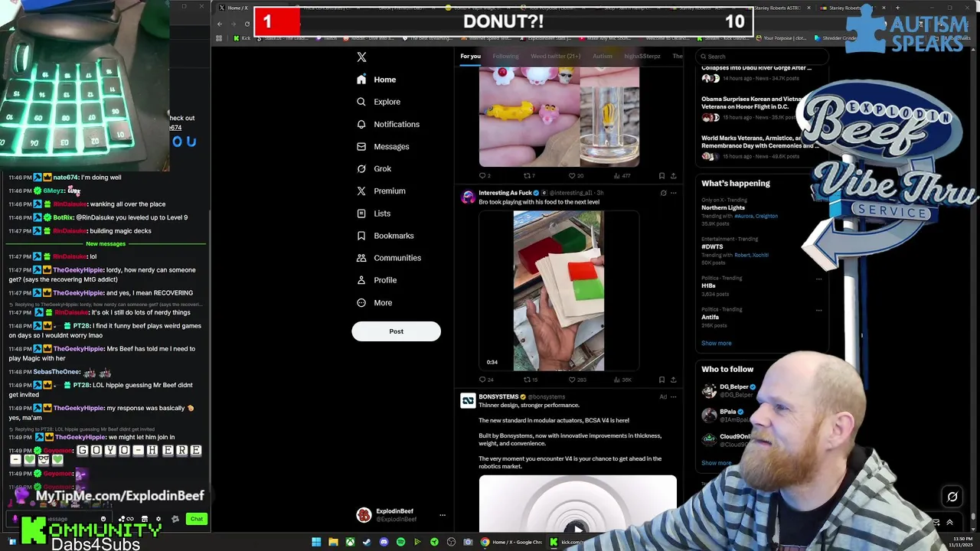This screenshot has height=551, width=980.
Task: Like the Interesting As Fuck post
Action: pos(577,380)
